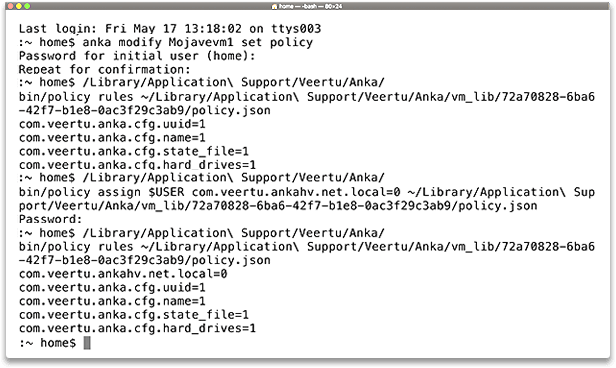
Task: Click the last '-42f7-b1e8-0ac3f29c3ab9/policy.json' path line
Action: (x=145, y=260)
